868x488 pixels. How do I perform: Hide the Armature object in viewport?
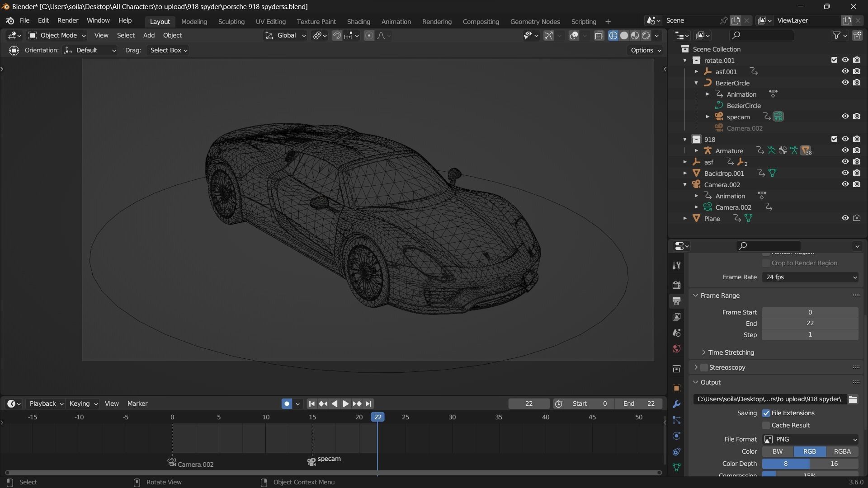pyautogui.click(x=845, y=150)
